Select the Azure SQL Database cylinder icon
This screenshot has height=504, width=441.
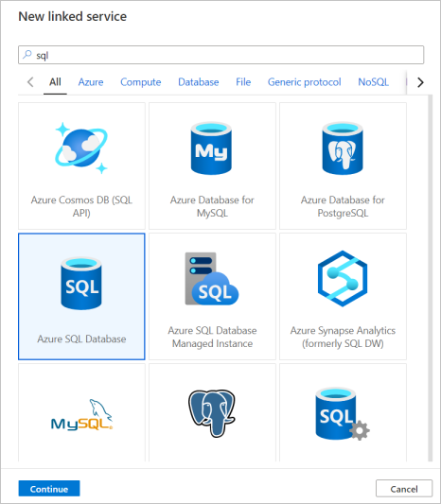(81, 283)
